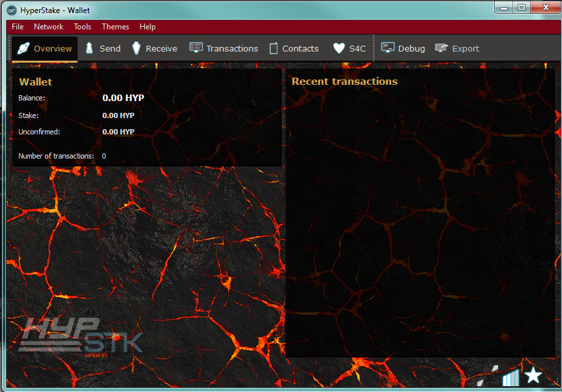The width and height of the screenshot is (562, 392).
Task: Click the Number of transactions: label
Action: point(56,156)
